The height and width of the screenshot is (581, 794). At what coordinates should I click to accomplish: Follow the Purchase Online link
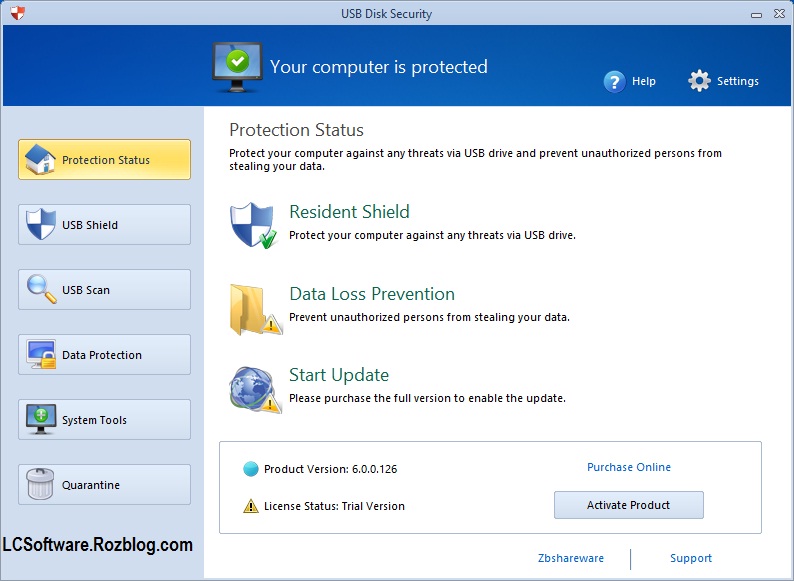point(628,467)
